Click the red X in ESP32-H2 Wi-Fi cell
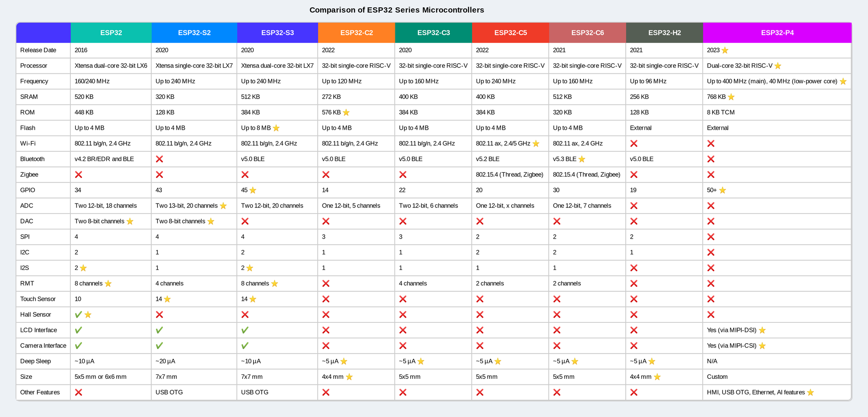868x417 pixels. click(x=634, y=144)
